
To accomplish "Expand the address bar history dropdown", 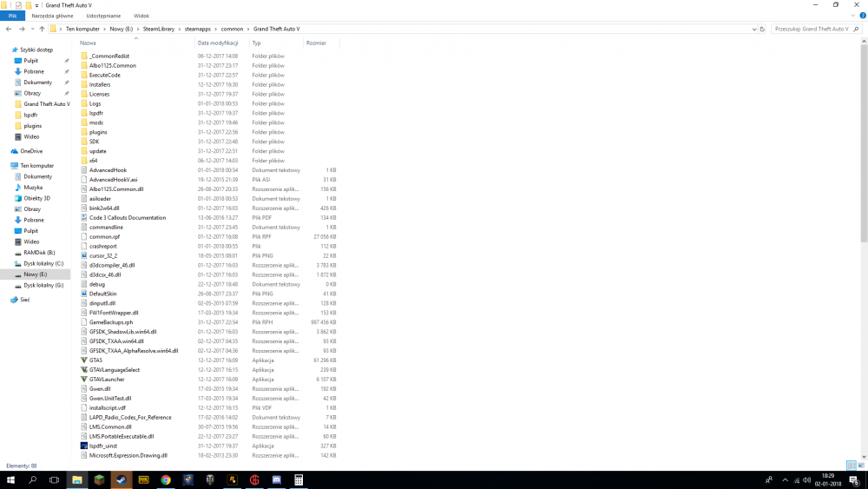I will click(x=754, y=29).
